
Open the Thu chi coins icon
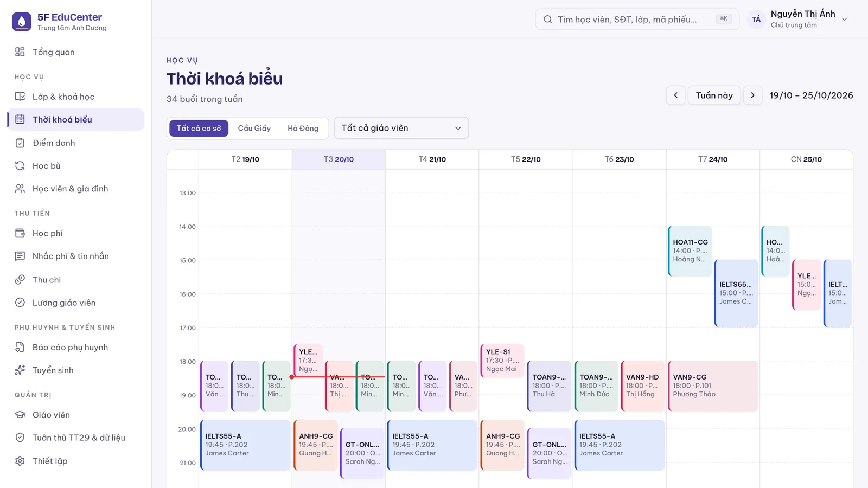pyautogui.click(x=20, y=280)
